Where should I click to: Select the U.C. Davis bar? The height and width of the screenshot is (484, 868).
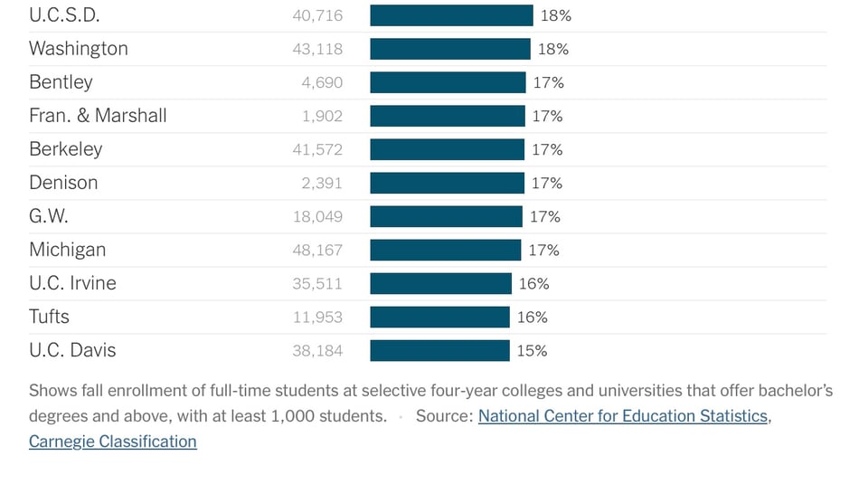(439, 350)
